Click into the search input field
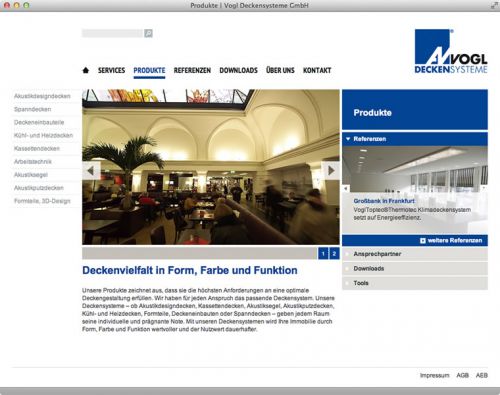The width and height of the screenshot is (500, 395). point(113,33)
